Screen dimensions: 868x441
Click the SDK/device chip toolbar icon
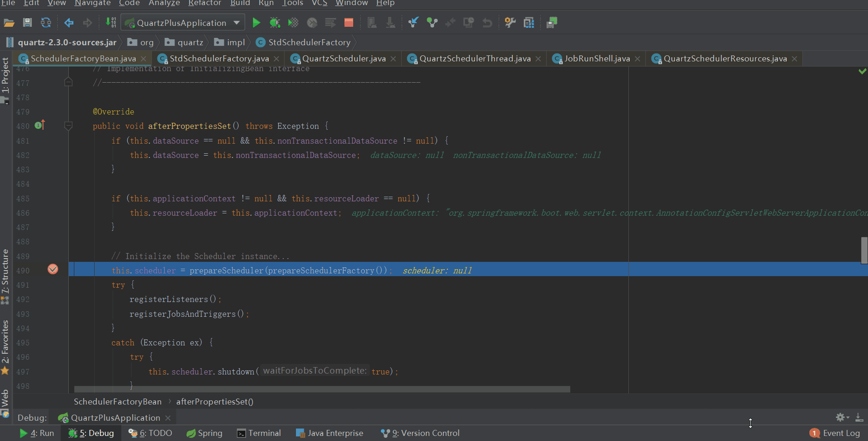[552, 23]
